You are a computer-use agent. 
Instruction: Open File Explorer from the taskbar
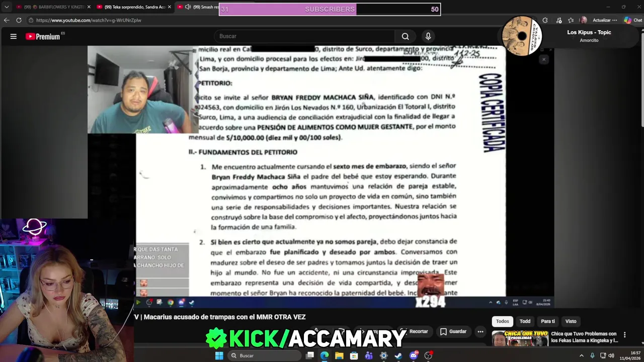(339, 355)
